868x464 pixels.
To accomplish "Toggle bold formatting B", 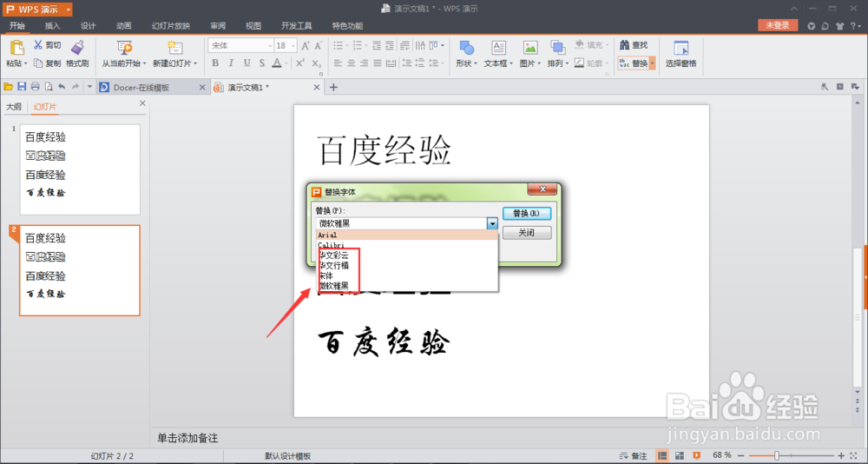I will tap(215, 63).
